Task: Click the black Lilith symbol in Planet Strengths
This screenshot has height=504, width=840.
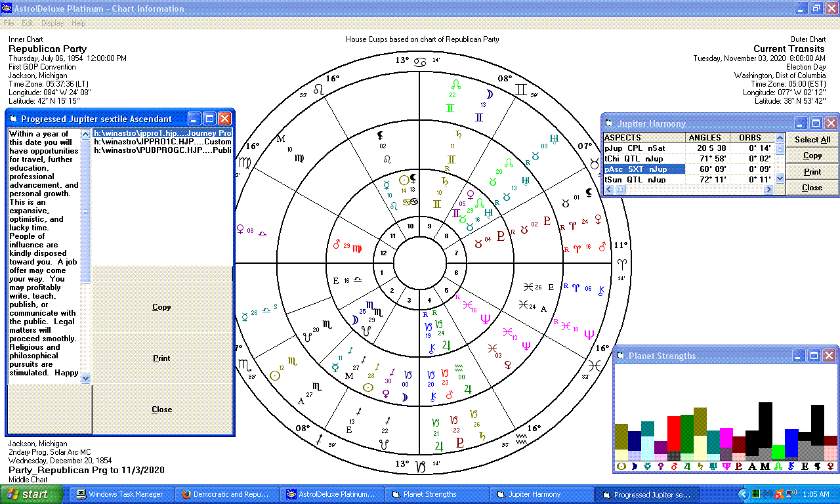Action: click(x=818, y=467)
